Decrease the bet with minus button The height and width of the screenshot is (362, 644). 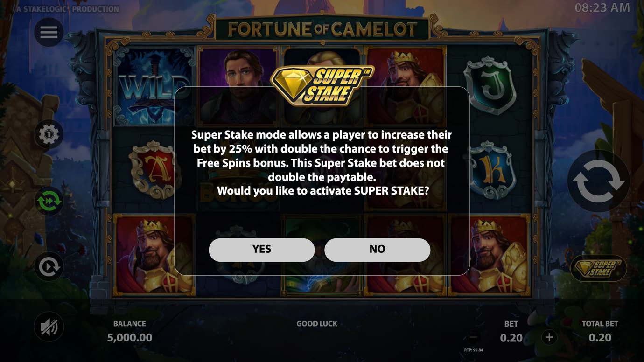[x=473, y=337]
